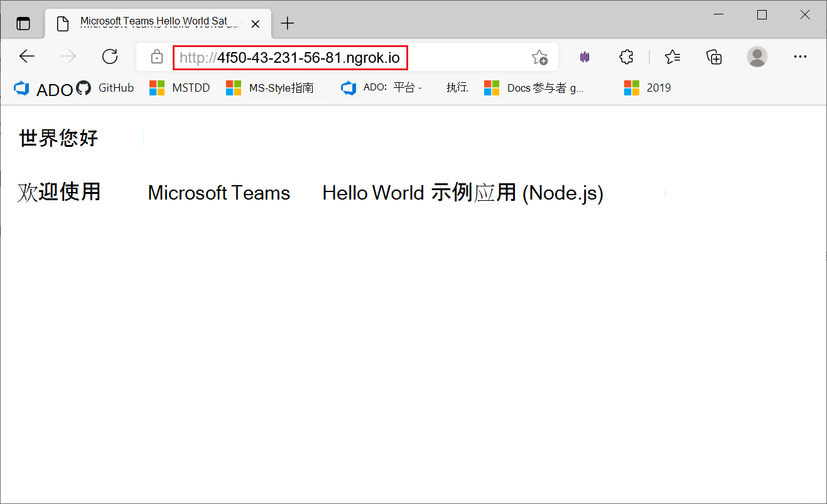Open the Collections icon
This screenshot has width=827, height=504.
(715, 57)
